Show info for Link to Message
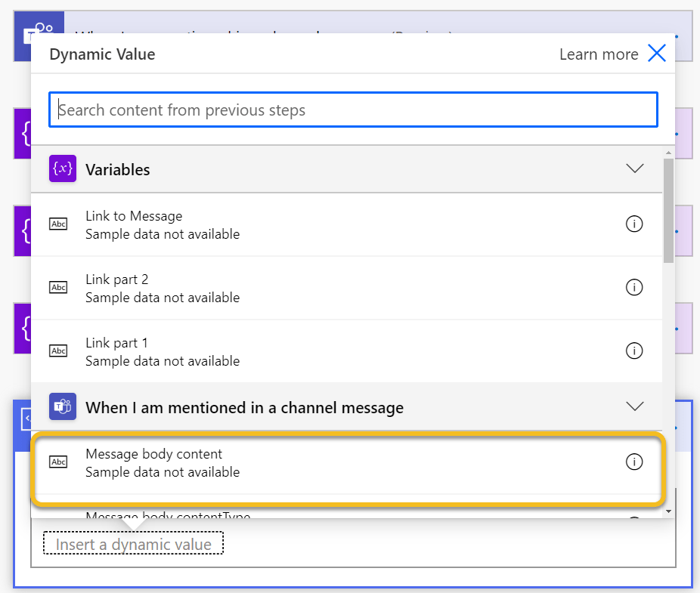Screen dimensions: 700x593 634,224
